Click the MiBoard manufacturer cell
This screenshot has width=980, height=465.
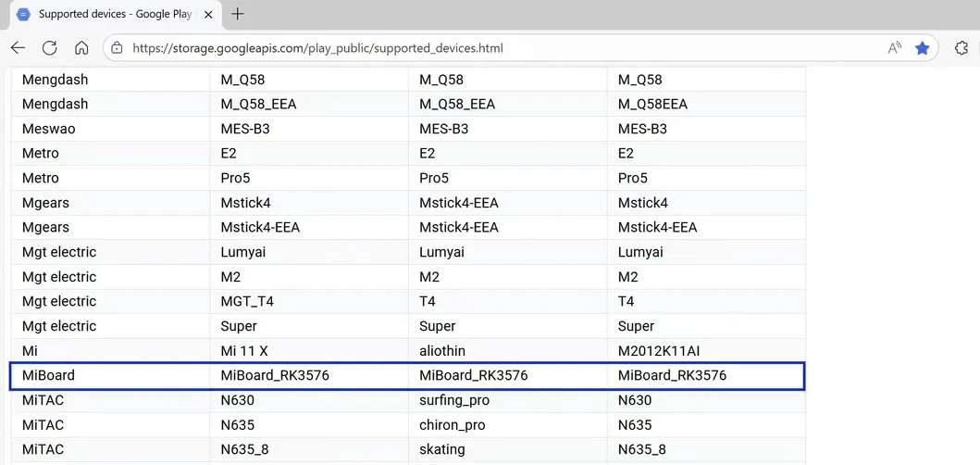point(48,375)
